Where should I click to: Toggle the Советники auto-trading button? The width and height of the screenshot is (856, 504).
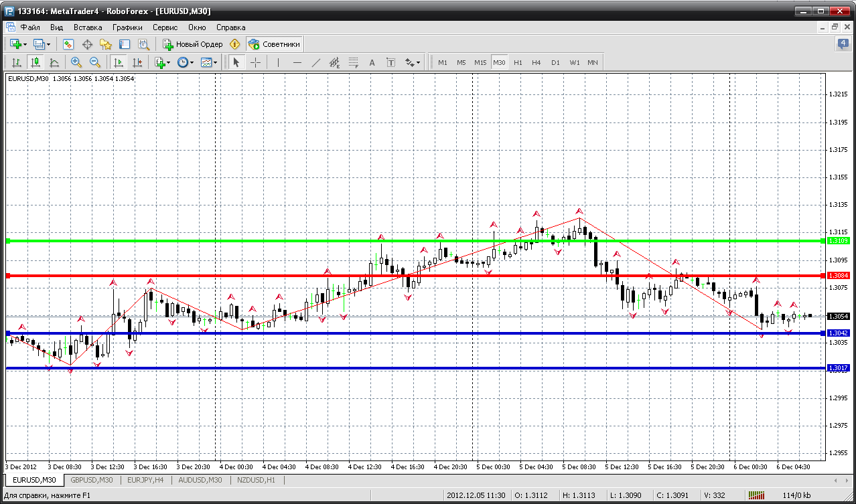click(x=275, y=44)
